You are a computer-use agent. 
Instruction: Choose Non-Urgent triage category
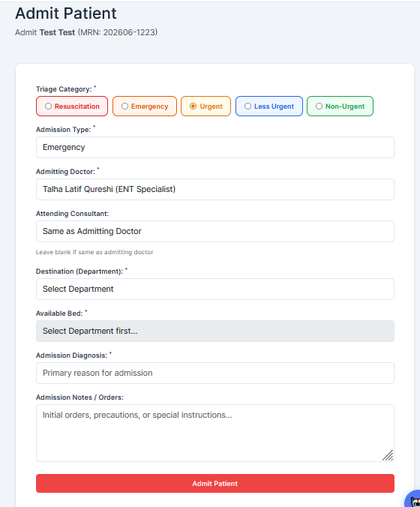[340, 106]
